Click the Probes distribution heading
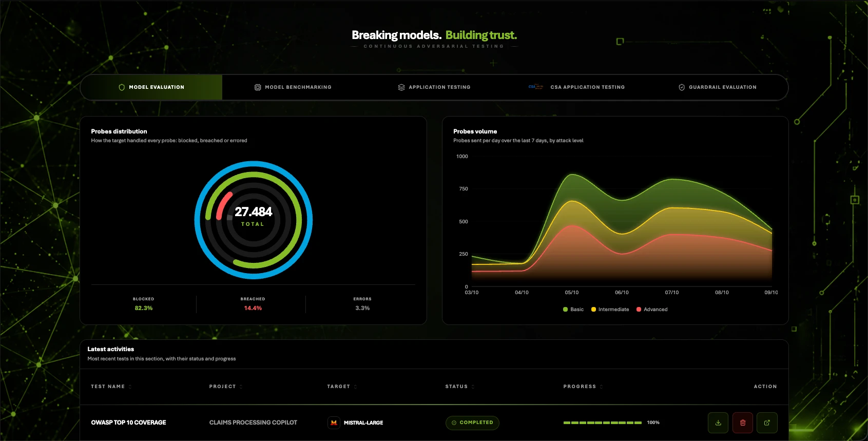 point(119,131)
